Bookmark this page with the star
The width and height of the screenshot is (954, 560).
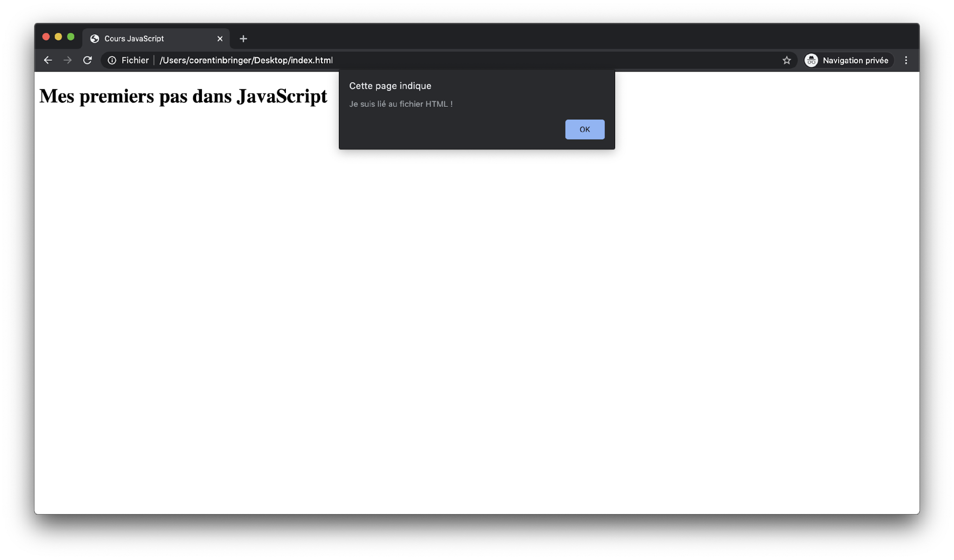pos(786,60)
